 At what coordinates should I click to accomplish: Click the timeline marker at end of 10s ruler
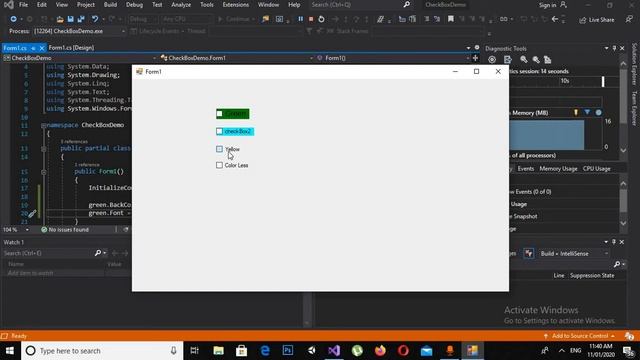tap(603, 81)
